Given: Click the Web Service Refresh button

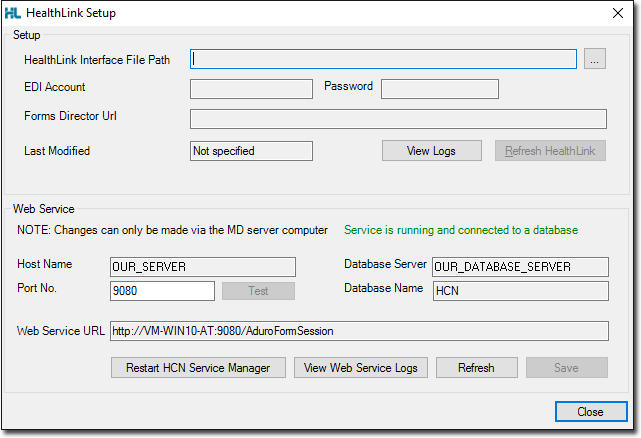Looking at the screenshot, I should click(476, 367).
